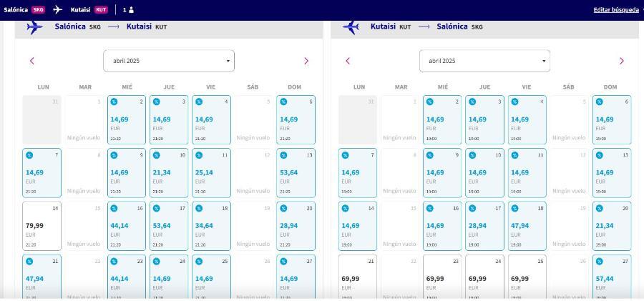Click the return Kutaisi–Salónica plane icon
The image size is (644, 301).
pos(351,27)
